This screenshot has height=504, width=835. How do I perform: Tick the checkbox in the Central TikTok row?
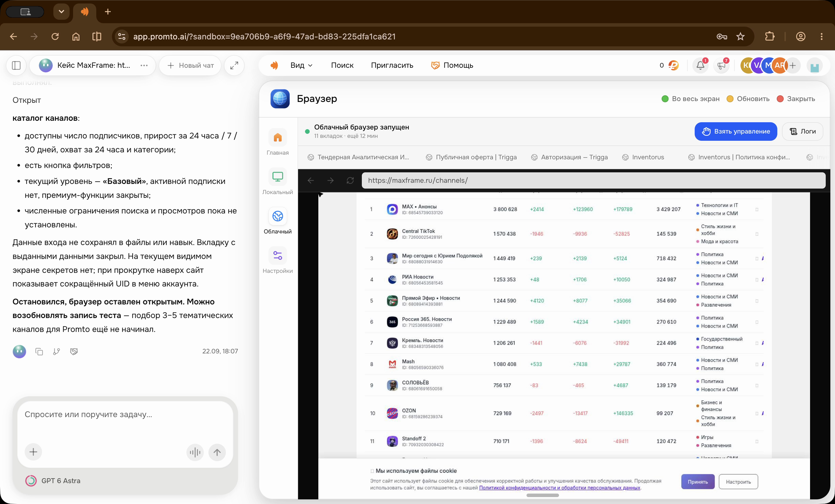click(x=757, y=234)
